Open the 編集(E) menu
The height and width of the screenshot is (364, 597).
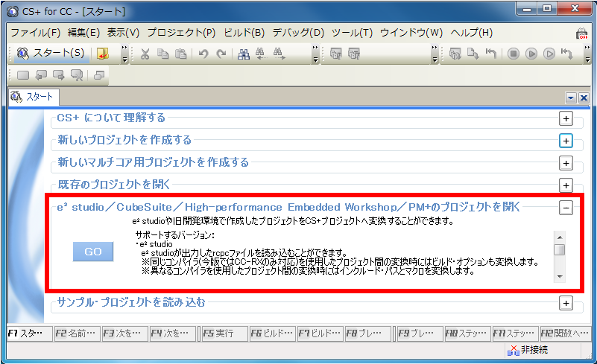pos(83,33)
